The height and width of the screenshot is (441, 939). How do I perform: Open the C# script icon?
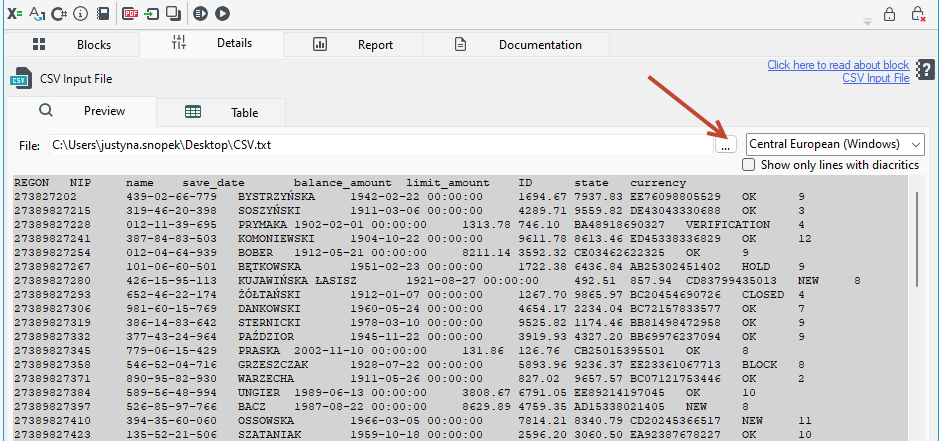pos(59,13)
